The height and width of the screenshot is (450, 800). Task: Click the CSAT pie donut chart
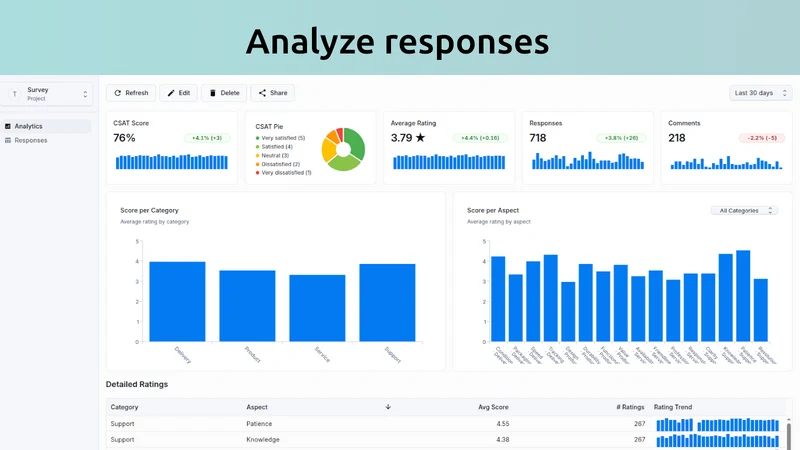tap(343, 149)
